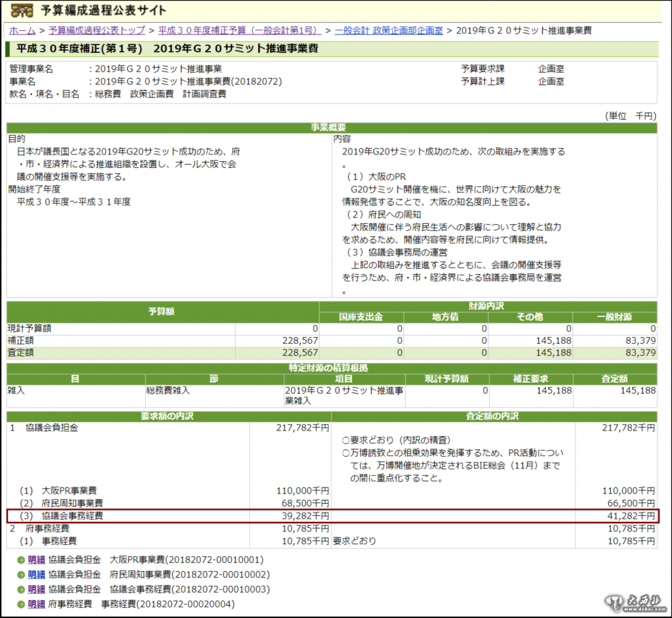This screenshot has width=672, height=618.
Task: Click the 事業概要 section header bar
Action: point(331,128)
